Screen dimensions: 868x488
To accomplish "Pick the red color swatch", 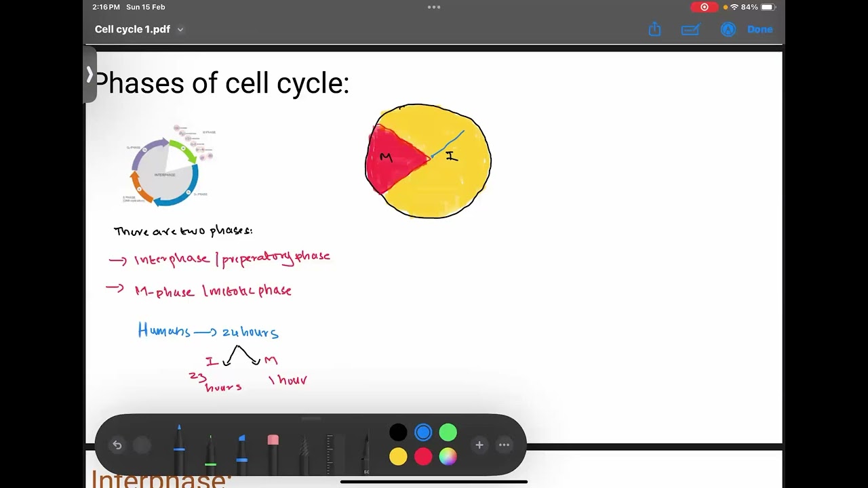I will click(x=423, y=457).
